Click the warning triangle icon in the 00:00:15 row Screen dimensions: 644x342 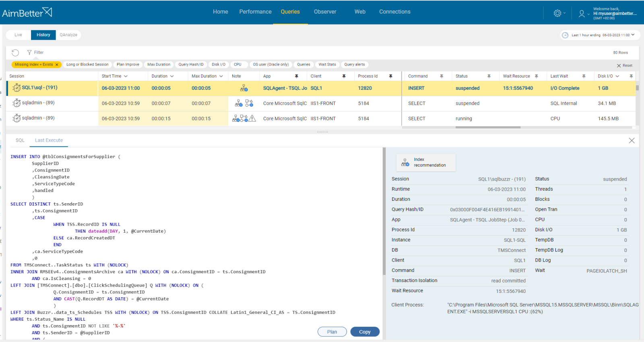pyautogui.click(x=252, y=119)
